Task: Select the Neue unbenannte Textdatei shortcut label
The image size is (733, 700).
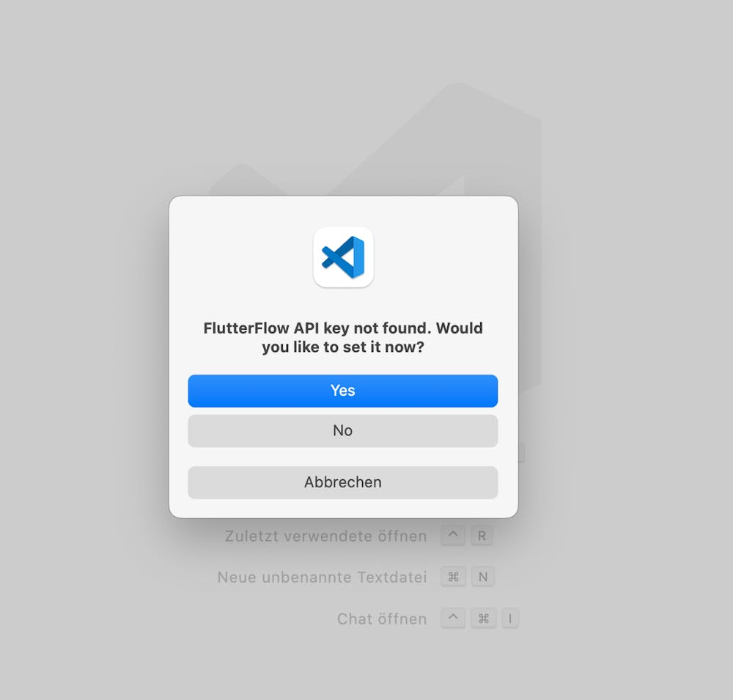Action: click(322, 577)
